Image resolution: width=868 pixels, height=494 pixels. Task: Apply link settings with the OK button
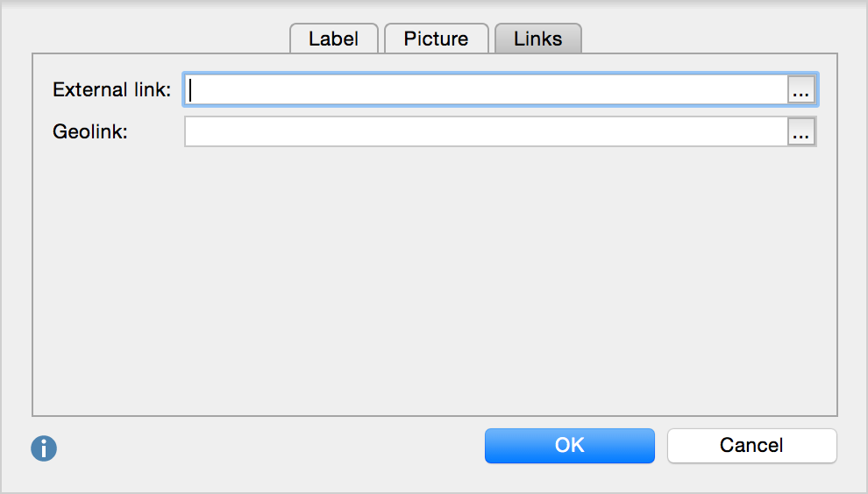click(x=569, y=445)
